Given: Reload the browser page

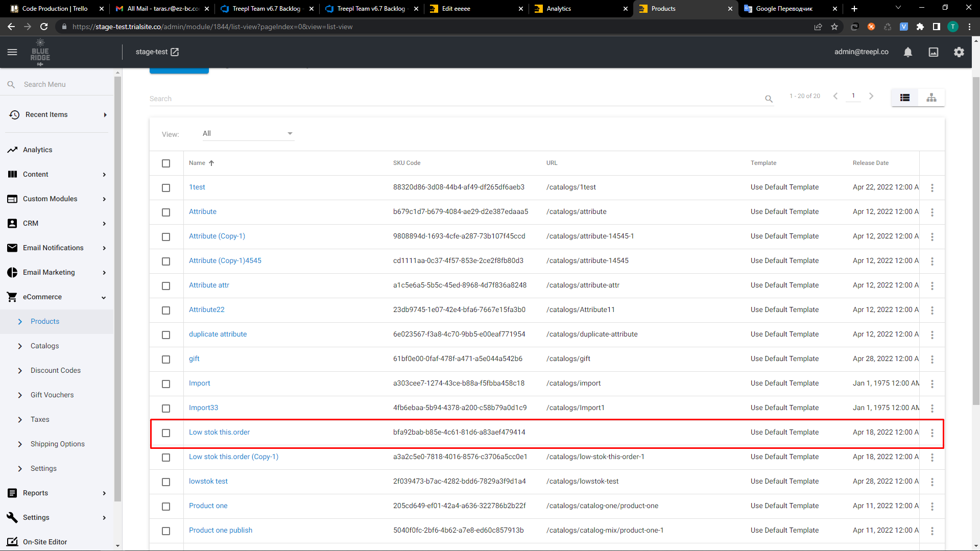Looking at the screenshot, I should [44, 27].
